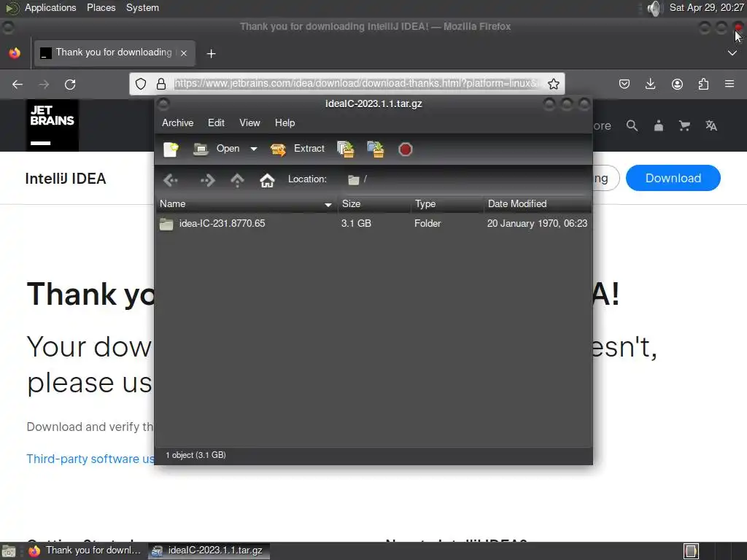Image resolution: width=747 pixels, height=560 pixels.
Task: Switch to Firefox via bottom taskbar
Action: [85, 551]
